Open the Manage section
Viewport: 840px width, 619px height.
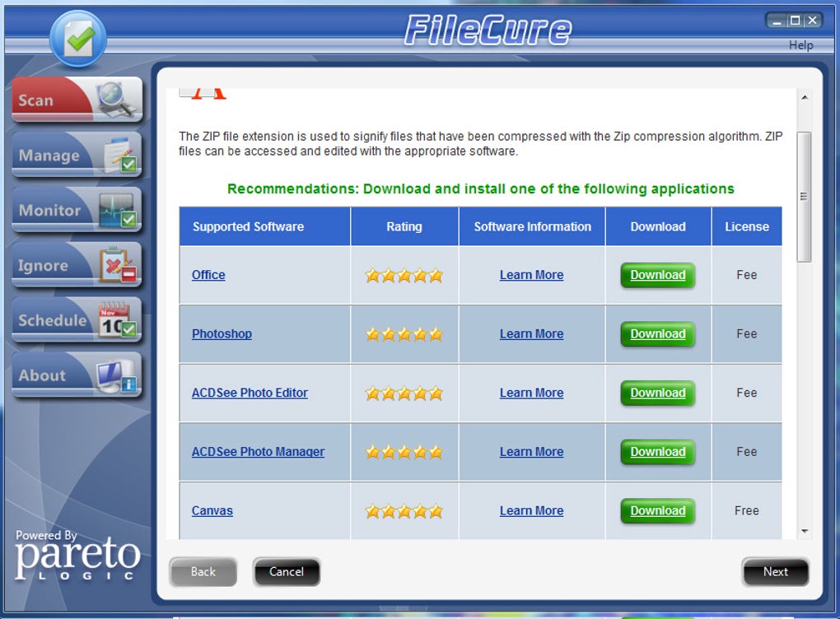coord(77,155)
